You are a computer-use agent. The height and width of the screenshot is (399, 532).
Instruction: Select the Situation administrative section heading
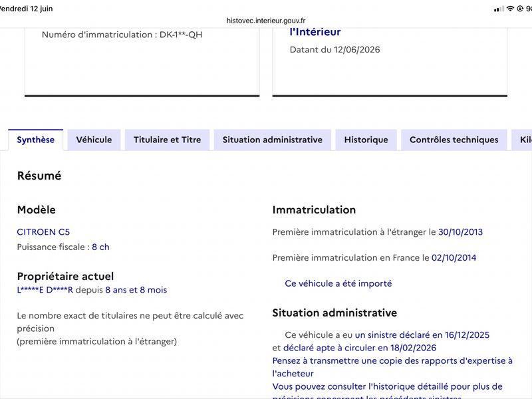(334, 313)
